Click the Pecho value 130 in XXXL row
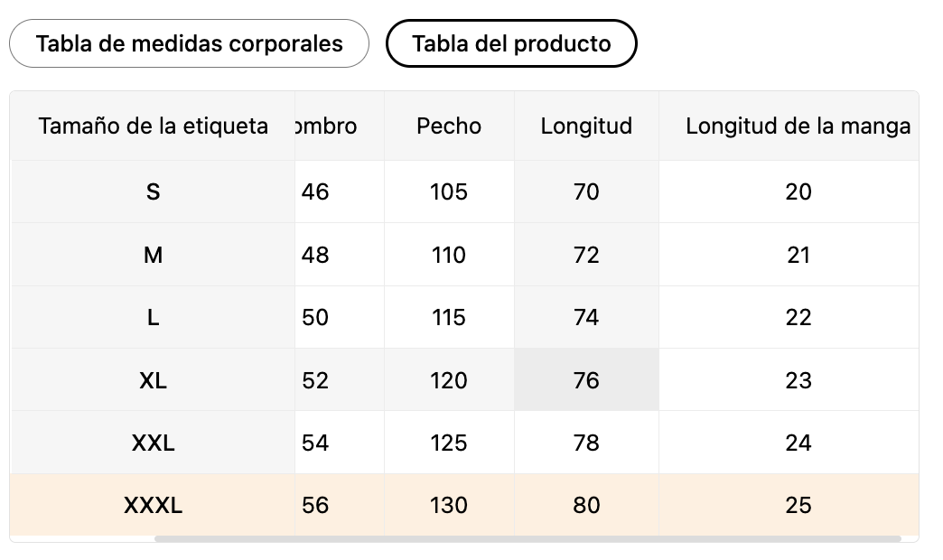This screenshot has height=560, width=943. 449,505
